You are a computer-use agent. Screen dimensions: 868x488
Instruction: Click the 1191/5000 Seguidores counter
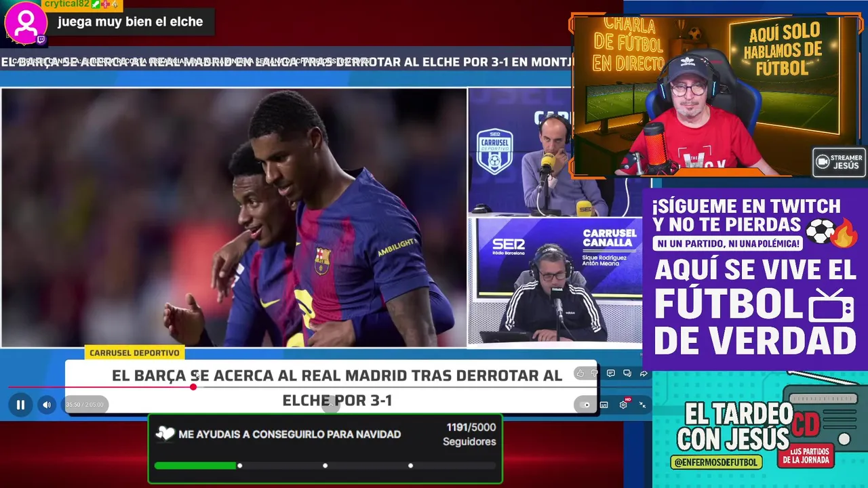[470, 434]
